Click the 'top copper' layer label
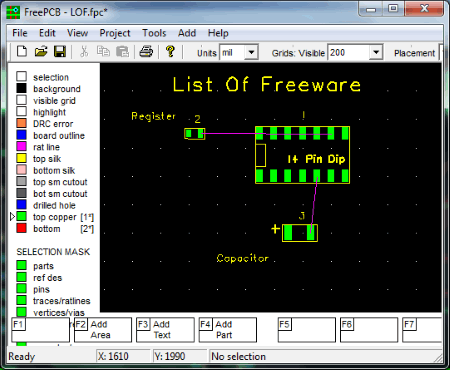The image size is (450, 370). pyautogui.click(x=55, y=217)
